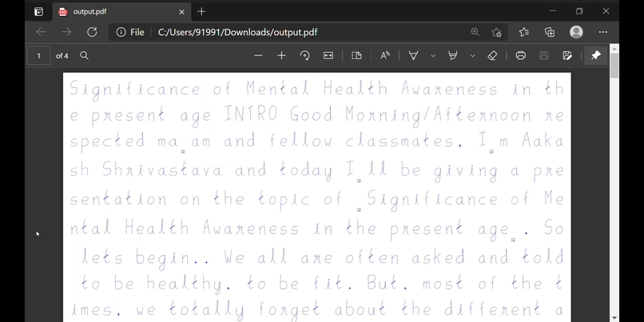Open a new browser tab

pyautogui.click(x=201, y=11)
